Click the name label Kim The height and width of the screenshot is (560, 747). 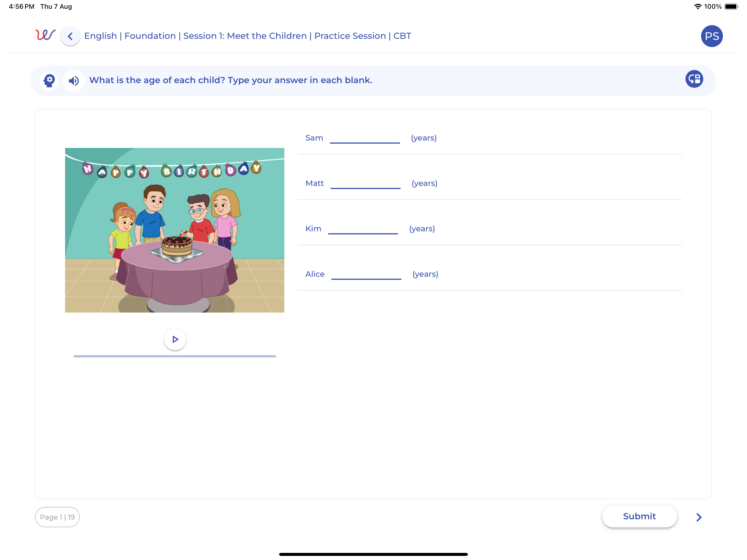pyautogui.click(x=313, y=229)
